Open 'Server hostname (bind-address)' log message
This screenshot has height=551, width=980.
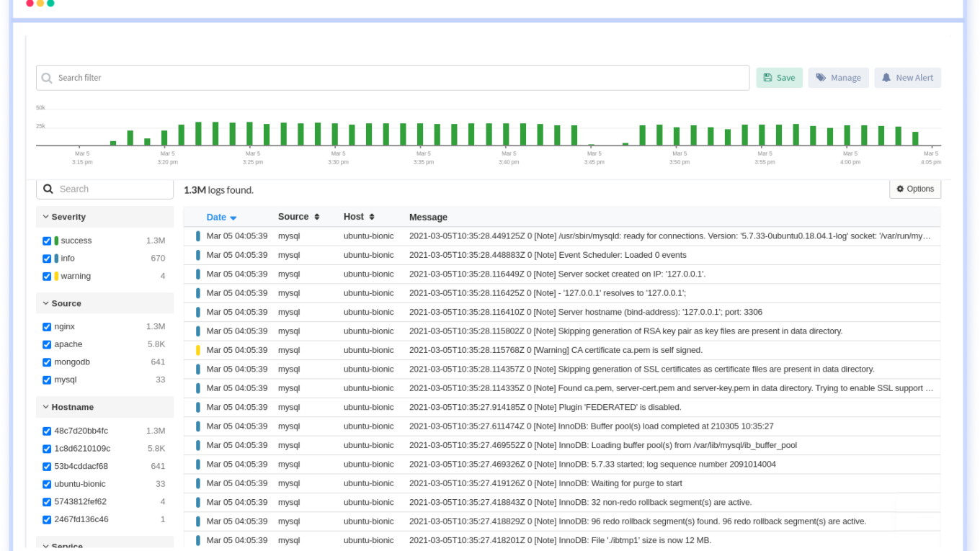[x=586, y=312]
